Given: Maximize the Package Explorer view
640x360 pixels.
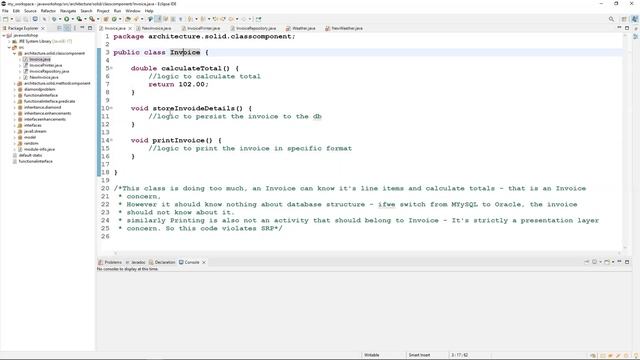Looking at the screenshot, I should 90,28.
